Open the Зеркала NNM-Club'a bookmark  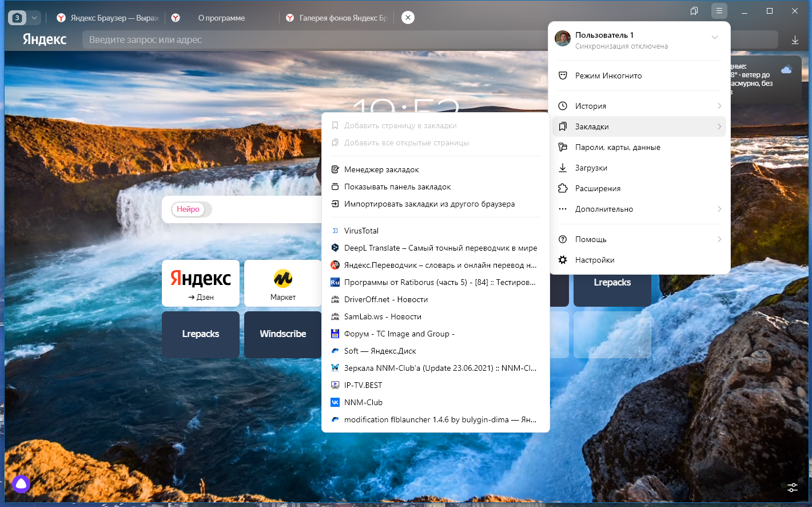point(436,368)
